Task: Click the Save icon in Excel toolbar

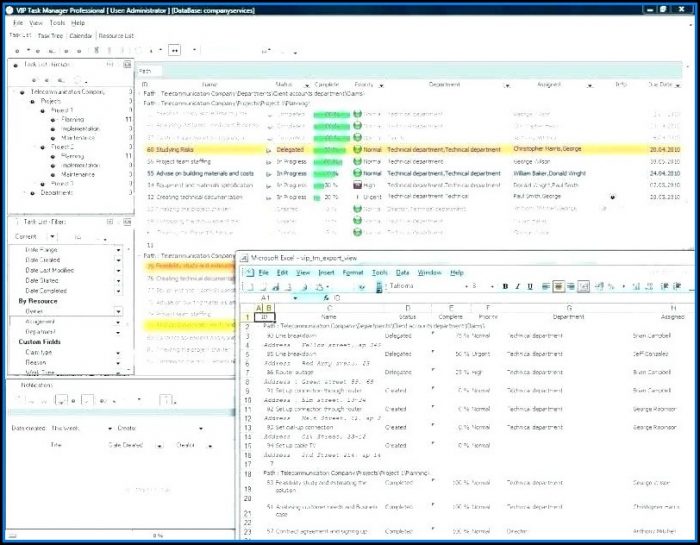Action: (276, 287)
